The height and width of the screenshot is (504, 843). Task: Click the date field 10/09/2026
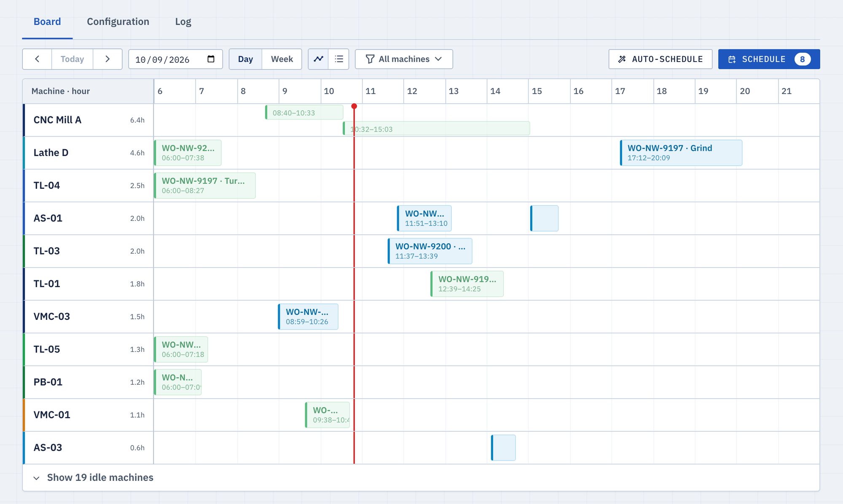coord(175,59)
